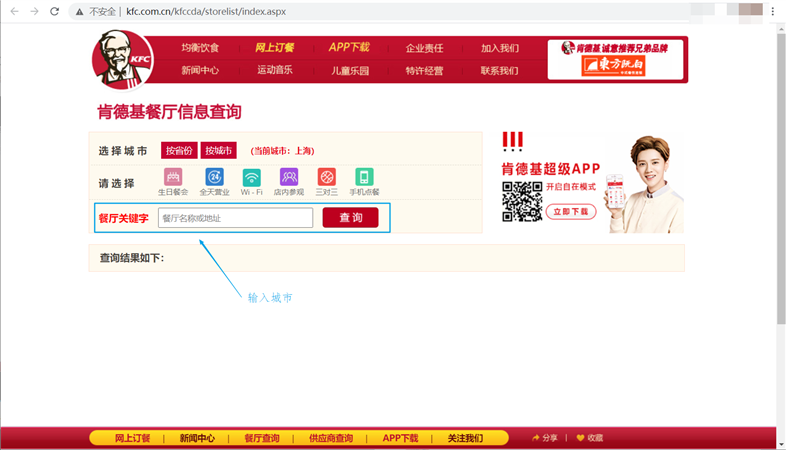The width and height of the screenshot is (786, 450).
Task: Open the 新闻中心 top menu item
Action: point(200,70)
